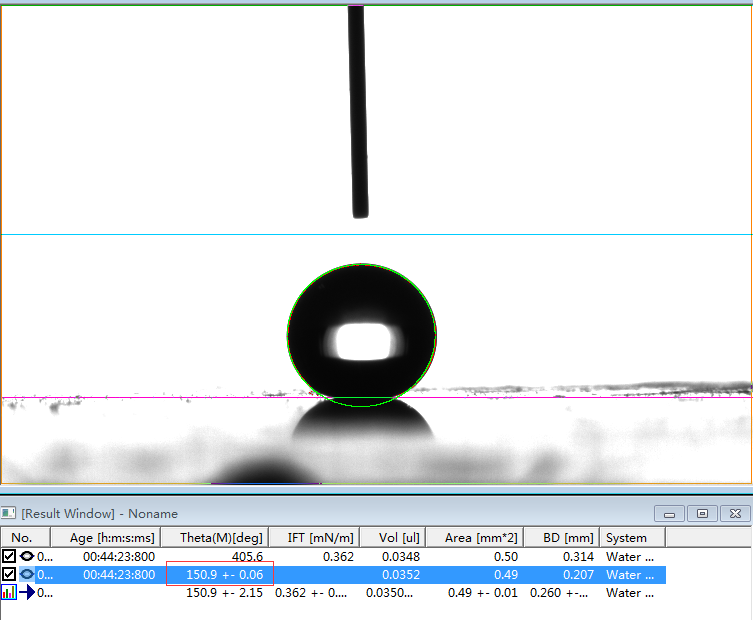Select the Vol [ul] column header
Image resolution: width=753 pixels, height=620 pixels.
[396, 538]
